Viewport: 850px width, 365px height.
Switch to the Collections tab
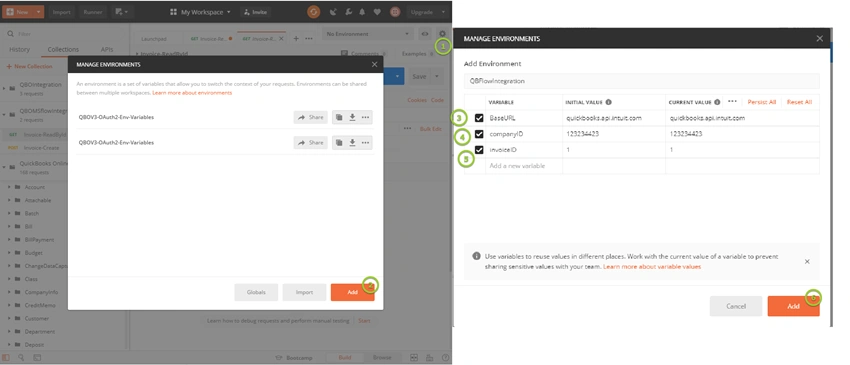[63, 49]
